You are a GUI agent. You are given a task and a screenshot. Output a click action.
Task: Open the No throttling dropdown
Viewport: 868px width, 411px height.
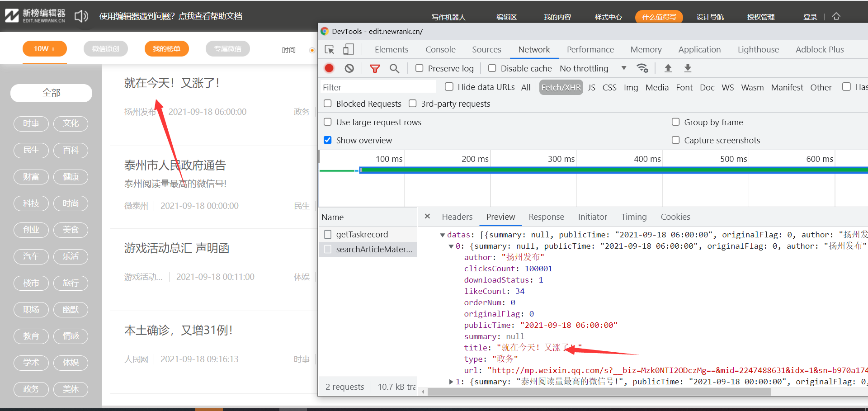pyautogui.click(x=593, y=68)
